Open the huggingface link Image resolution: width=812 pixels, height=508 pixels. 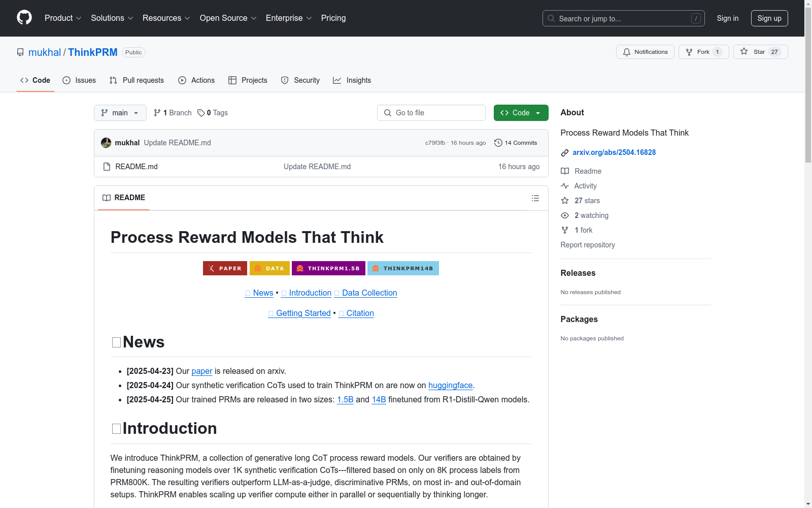[x=451, y=385]
